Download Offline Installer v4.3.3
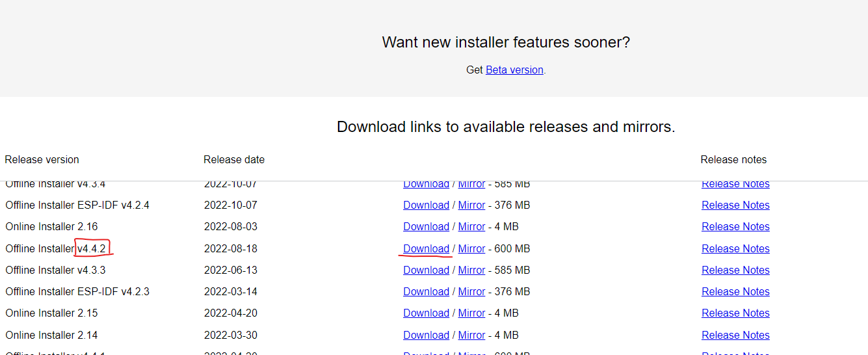 tap(426, 270)
